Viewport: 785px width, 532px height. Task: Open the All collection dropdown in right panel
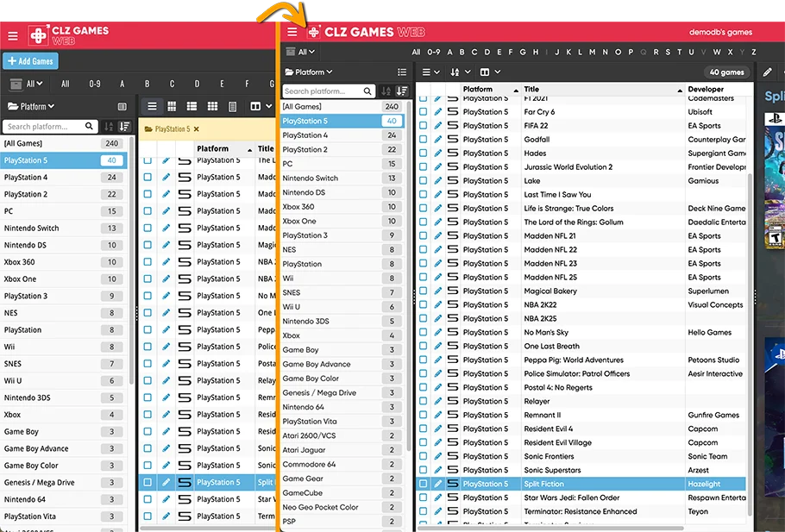pyautogui.click(x=300, y=52)
